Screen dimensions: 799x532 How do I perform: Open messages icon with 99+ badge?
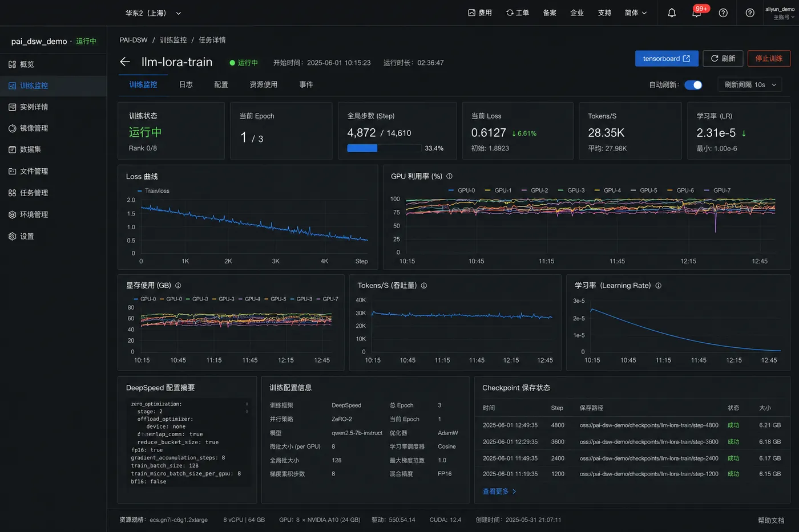pos(697,13)
